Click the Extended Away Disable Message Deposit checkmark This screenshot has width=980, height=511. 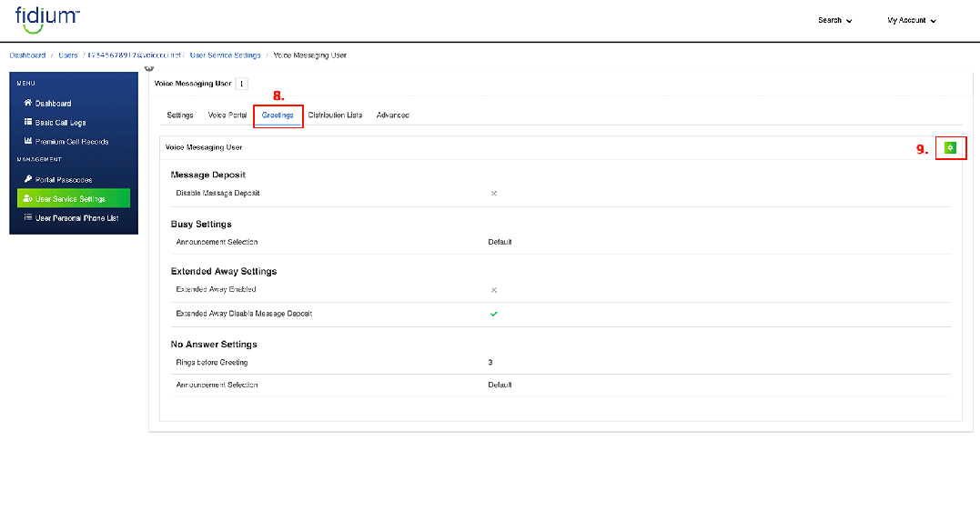pyautogui.click(x=494, y=314)
